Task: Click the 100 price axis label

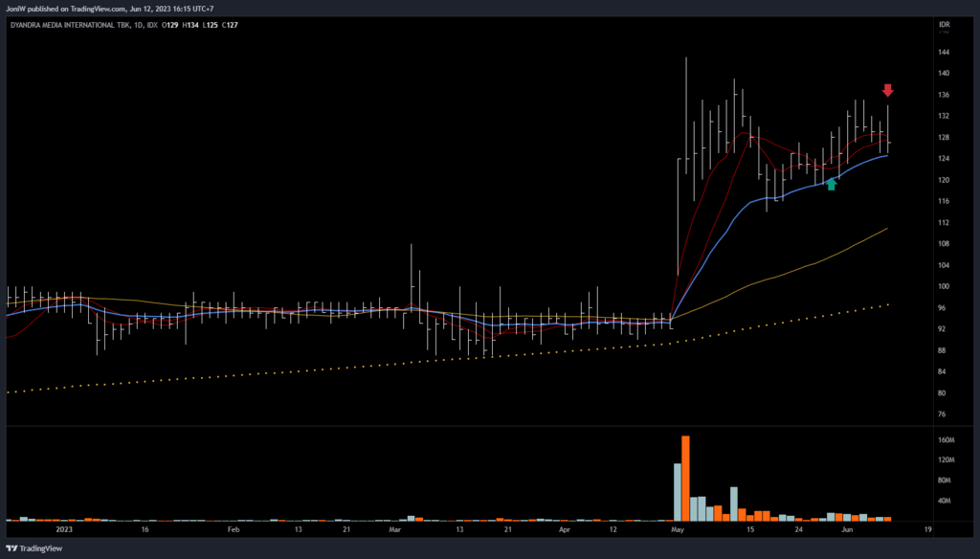Action: pyautogui.click(x=945, y=286)
